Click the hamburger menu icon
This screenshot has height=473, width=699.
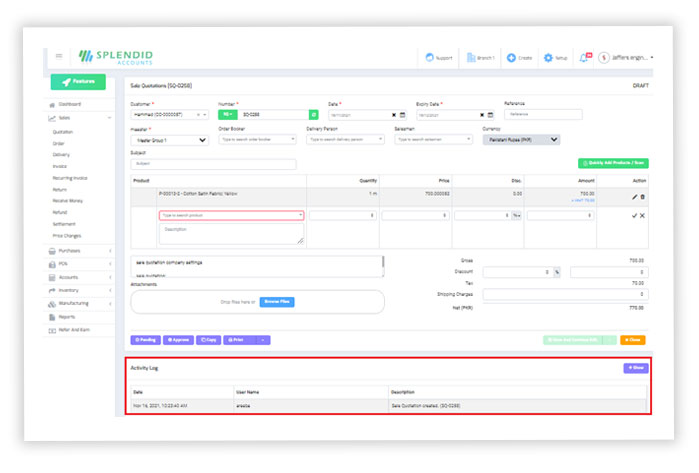click(59, 56)
